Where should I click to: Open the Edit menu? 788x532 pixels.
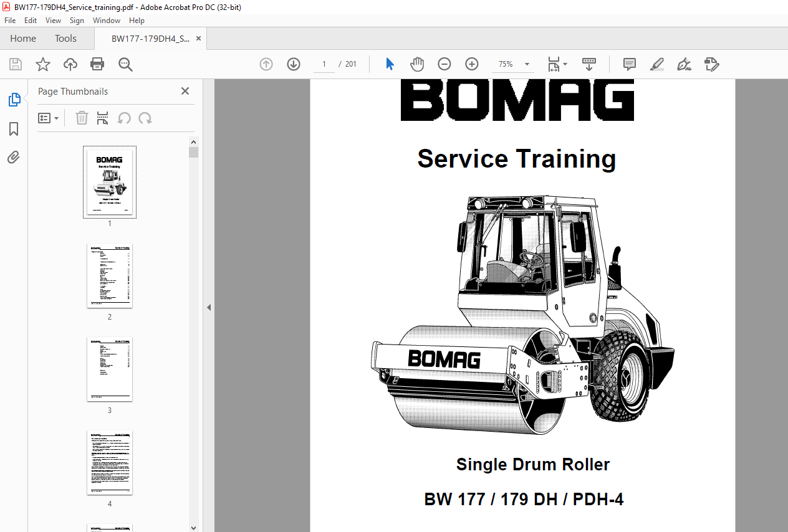coord(31,21)
